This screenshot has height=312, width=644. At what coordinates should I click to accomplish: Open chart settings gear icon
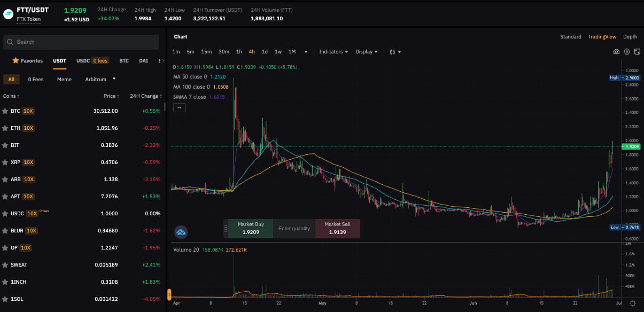pyautogui.click(x=627, y=52)
